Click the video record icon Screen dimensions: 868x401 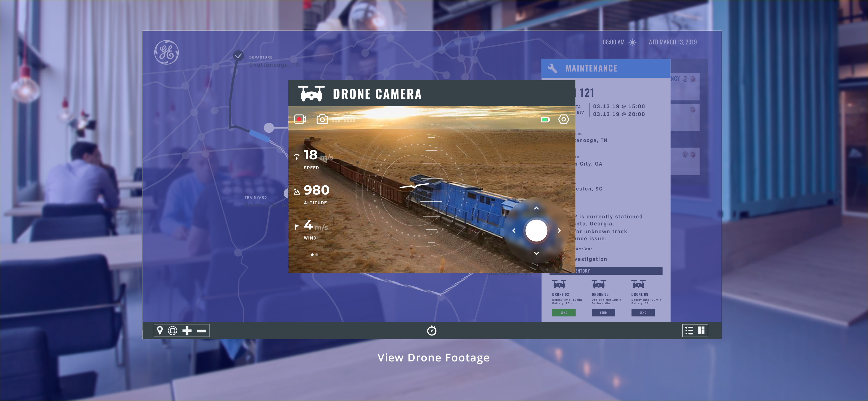click(300, 119)
